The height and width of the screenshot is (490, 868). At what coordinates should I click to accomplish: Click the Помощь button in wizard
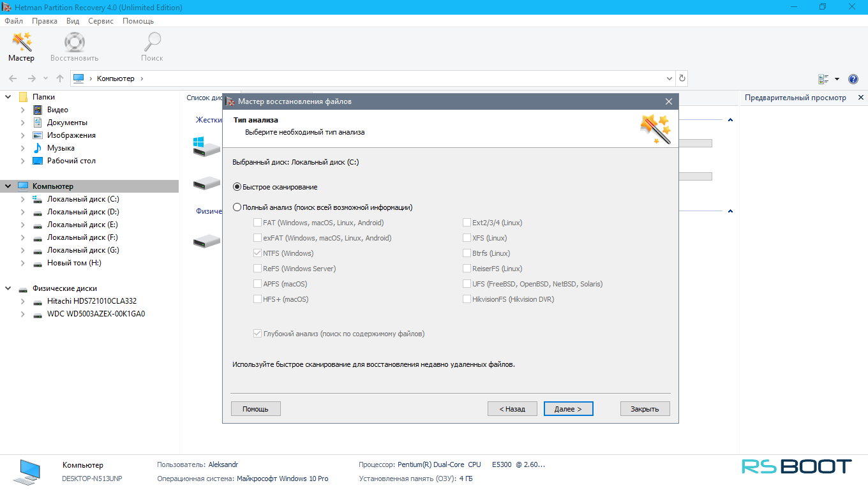pyautogui.click(x=255, y=409)
